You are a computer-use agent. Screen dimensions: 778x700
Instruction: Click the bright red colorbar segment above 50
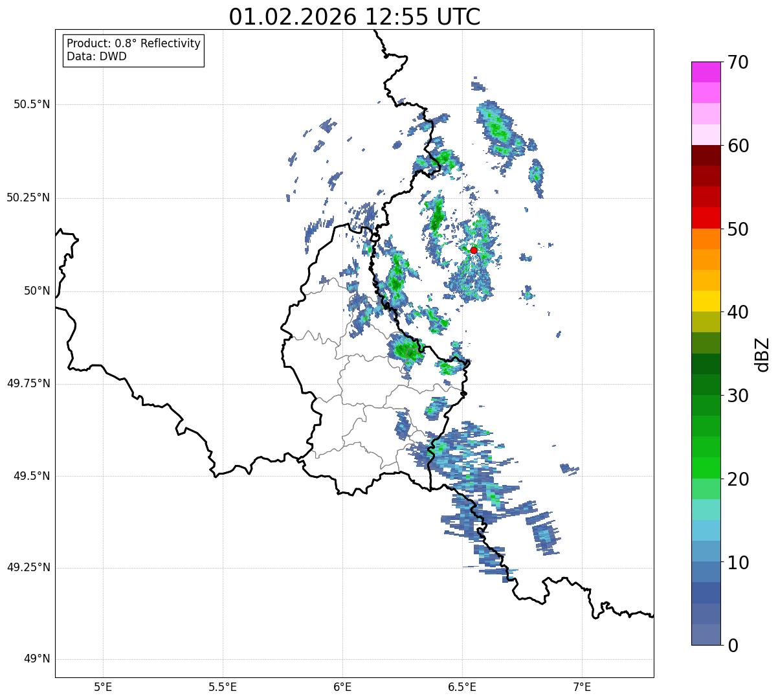click(706, 218)
